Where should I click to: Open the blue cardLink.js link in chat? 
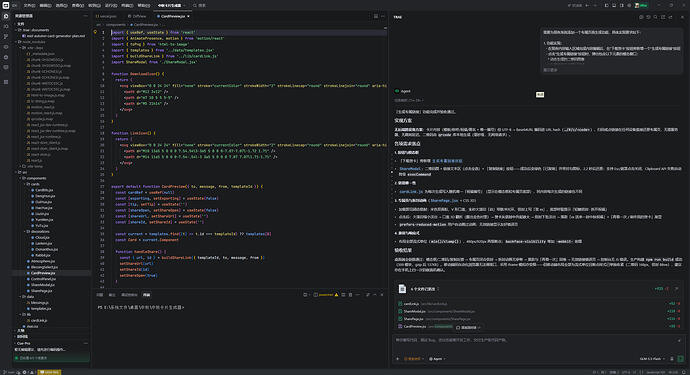pos(411,191)
